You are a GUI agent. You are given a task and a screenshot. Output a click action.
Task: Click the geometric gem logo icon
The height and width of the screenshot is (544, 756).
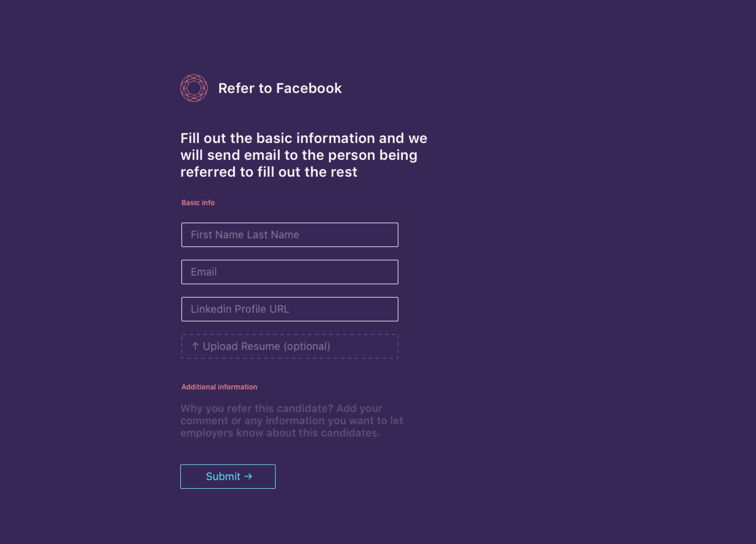tap(194, 88)
